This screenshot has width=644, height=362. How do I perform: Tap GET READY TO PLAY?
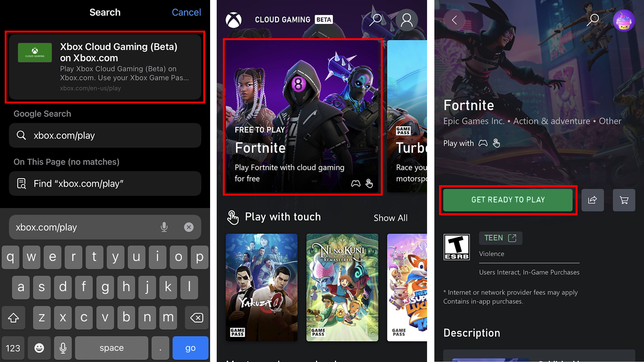coord(508,200)
